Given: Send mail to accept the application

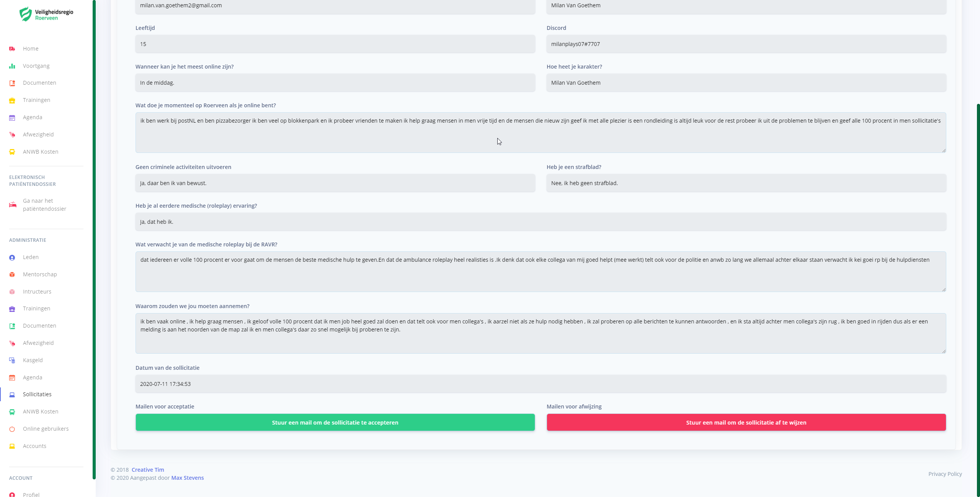Looking at the screenshot, I should [335, 422].
